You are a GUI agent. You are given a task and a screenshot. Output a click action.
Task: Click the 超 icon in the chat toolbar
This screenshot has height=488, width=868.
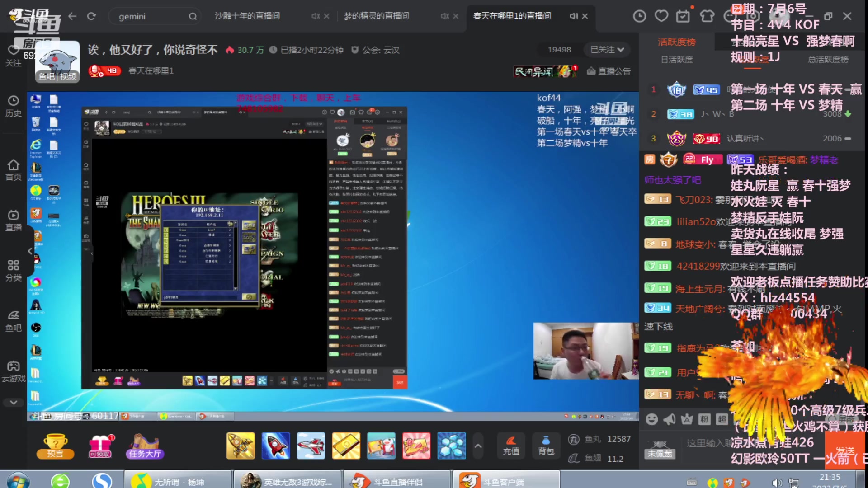[x=722, y=419]
